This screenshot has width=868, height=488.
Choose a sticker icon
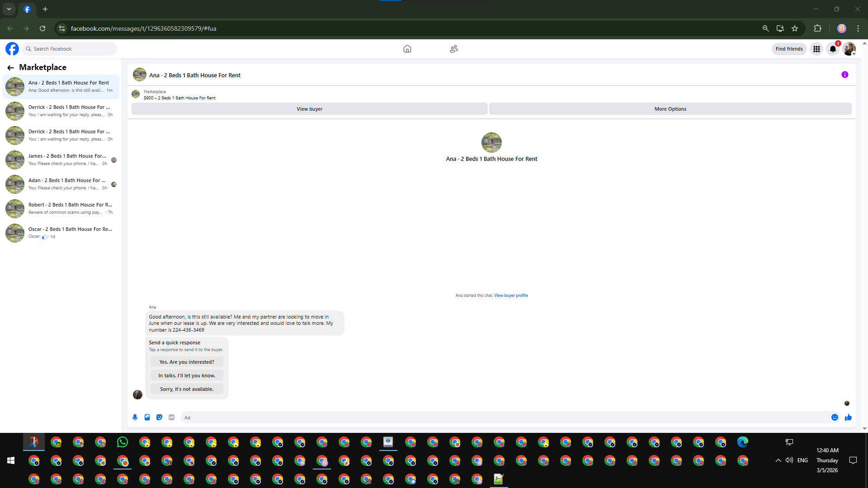click(x=159, y=418)
